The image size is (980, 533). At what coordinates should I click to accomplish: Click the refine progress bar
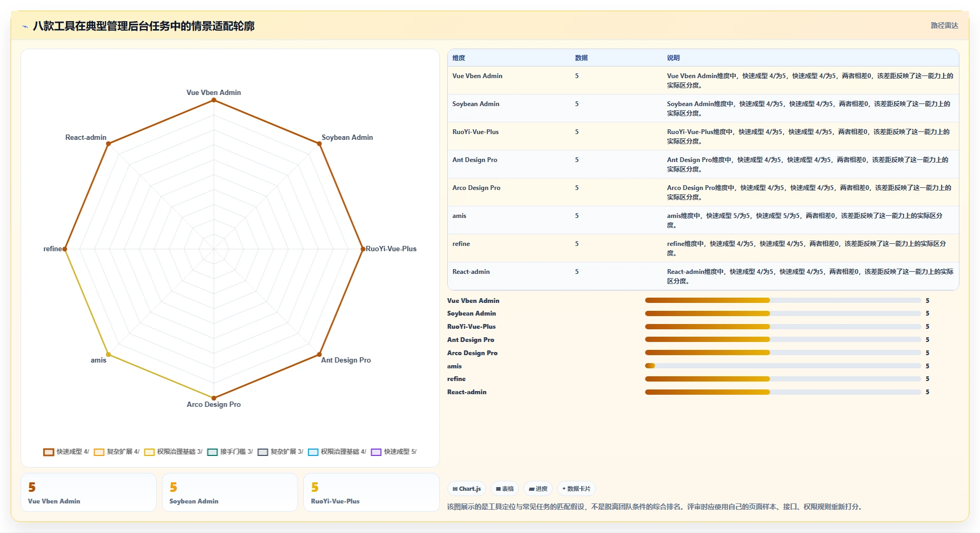[x=783, y=379]
